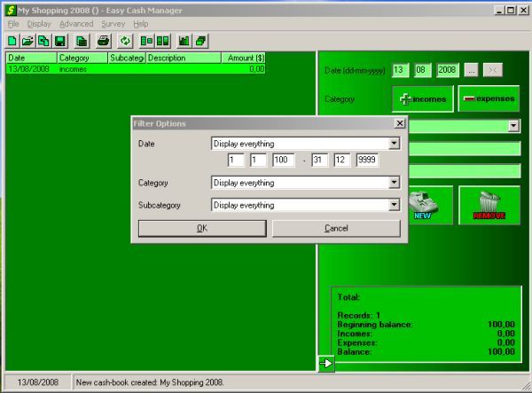Image resolution: width=532 pixels, height=393 pixels.
Task: Click the cascading windows toolbar icon
Action: click(x=200, y=41)
